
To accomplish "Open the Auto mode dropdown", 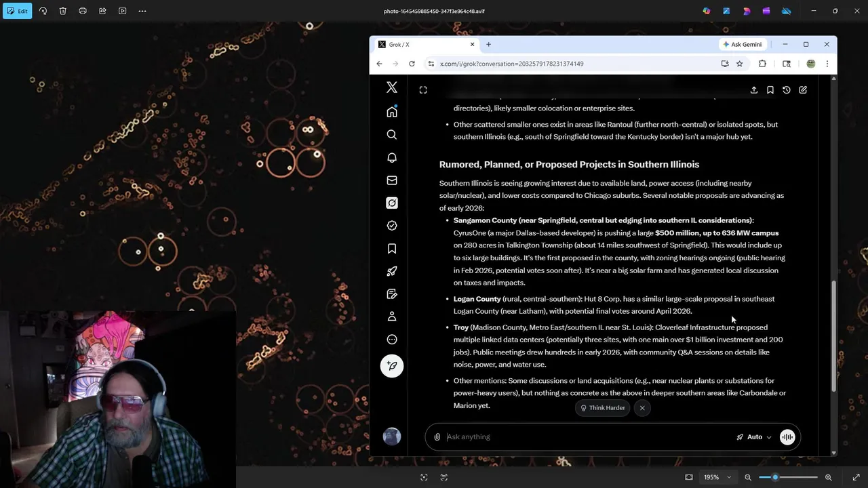I will [754, 437].
